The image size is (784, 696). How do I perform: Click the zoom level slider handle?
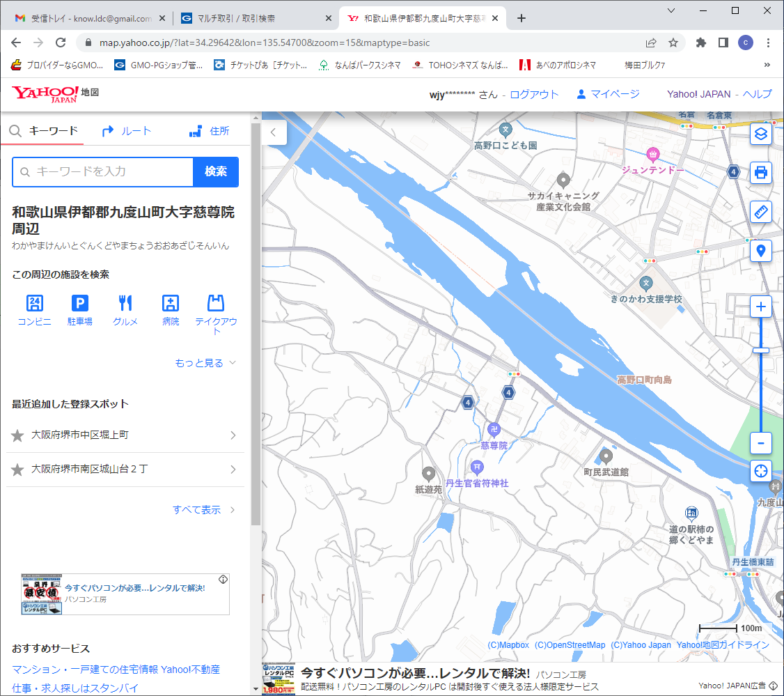point(761,350)
